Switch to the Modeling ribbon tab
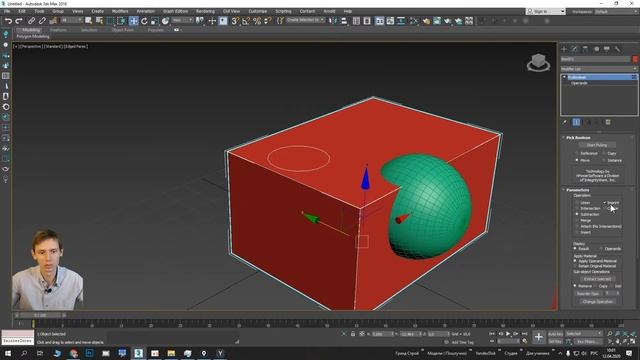The image size is (640, 360). point(31,30)
